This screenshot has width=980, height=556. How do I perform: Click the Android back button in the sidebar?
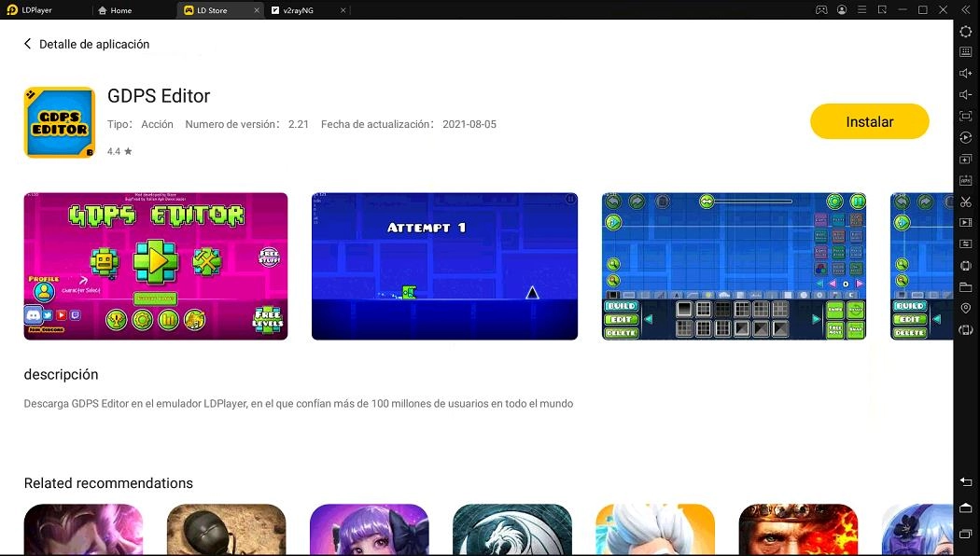966,481
